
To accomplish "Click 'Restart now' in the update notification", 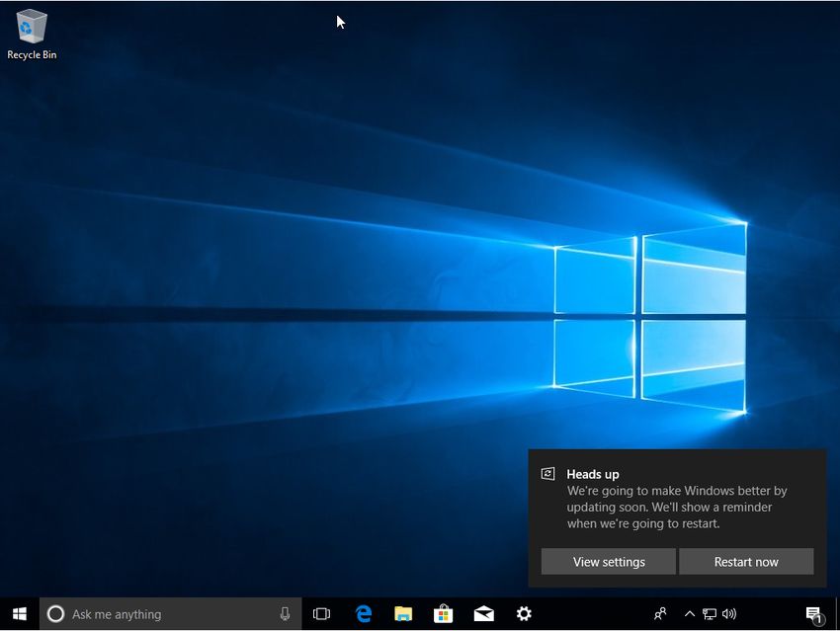I will pyautogui.click(x=746, y=562).
